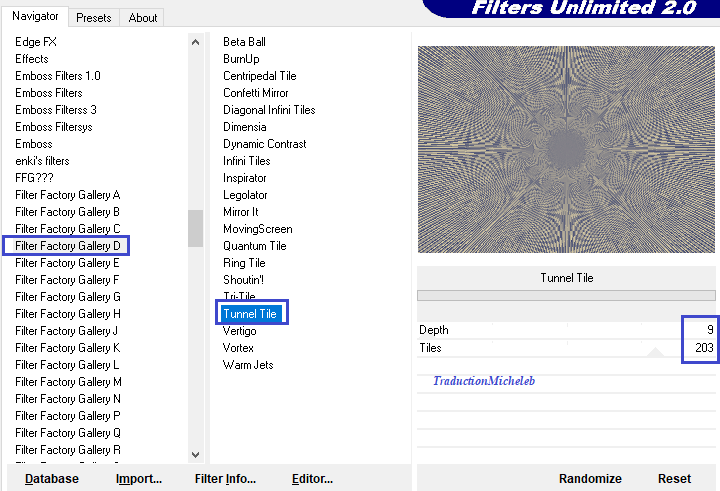Choose the Beta Ball filter
This screenshot has height=491, width=720.
tap(244, 42)
